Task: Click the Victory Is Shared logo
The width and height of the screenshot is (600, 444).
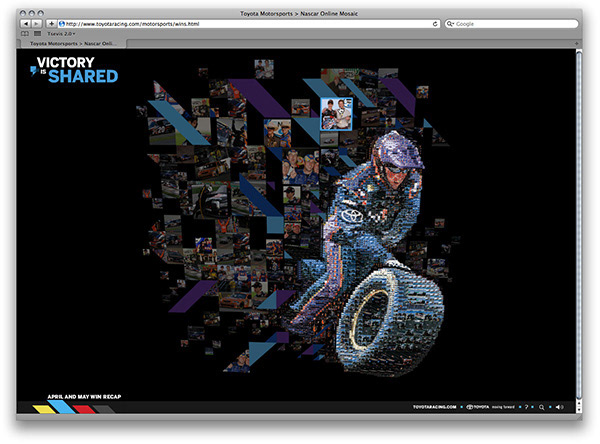Action: pos(74,70)
